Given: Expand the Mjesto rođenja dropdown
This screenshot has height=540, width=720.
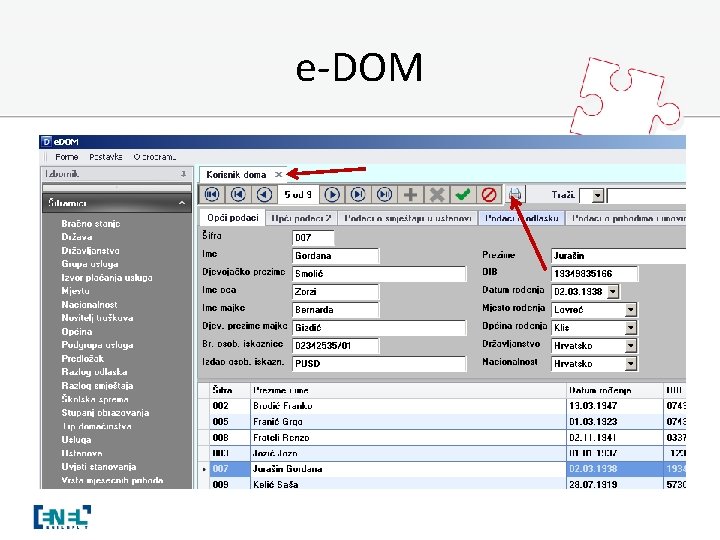Looking at the screenshot, I should pyautogui.click(x=630, y=310).
